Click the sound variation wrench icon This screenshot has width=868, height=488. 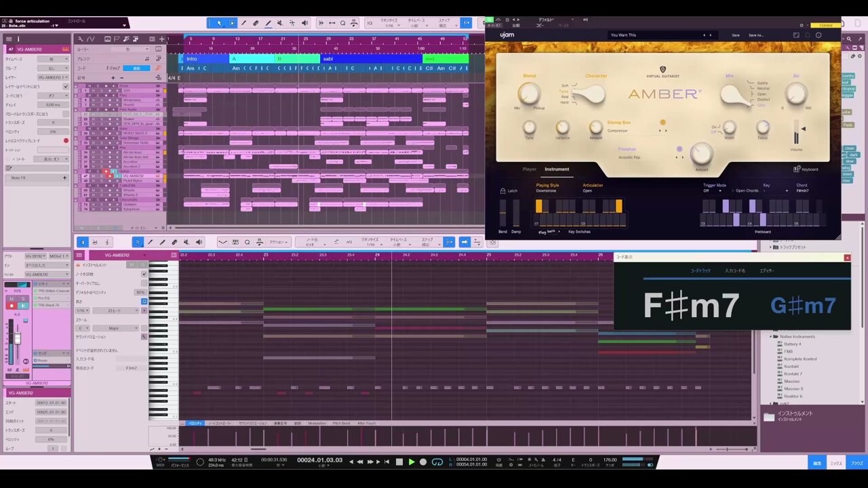tap(144, 337)
